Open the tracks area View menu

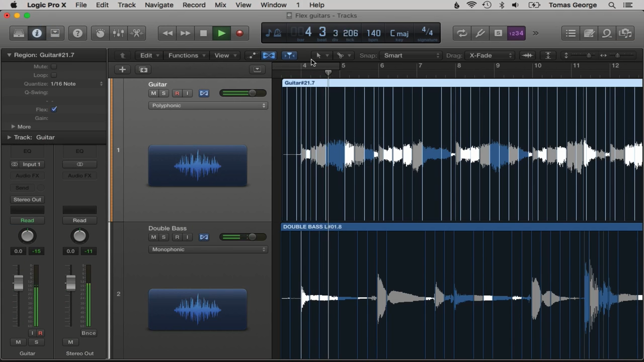click(x=225, y=55)
